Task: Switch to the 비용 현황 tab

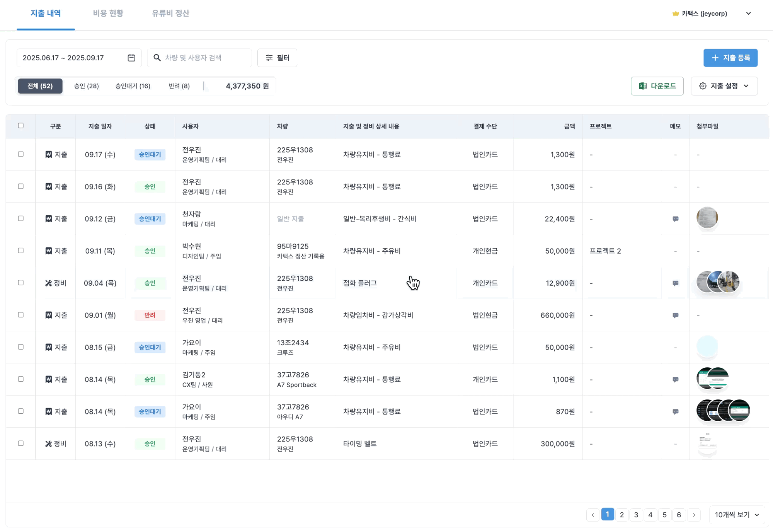Action: [108, 13]
